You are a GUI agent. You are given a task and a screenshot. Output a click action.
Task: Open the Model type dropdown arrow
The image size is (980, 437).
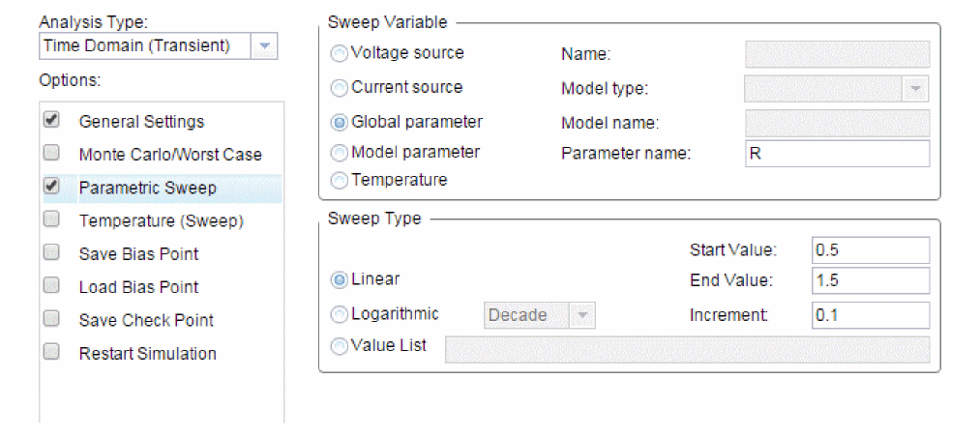(915, 89)
